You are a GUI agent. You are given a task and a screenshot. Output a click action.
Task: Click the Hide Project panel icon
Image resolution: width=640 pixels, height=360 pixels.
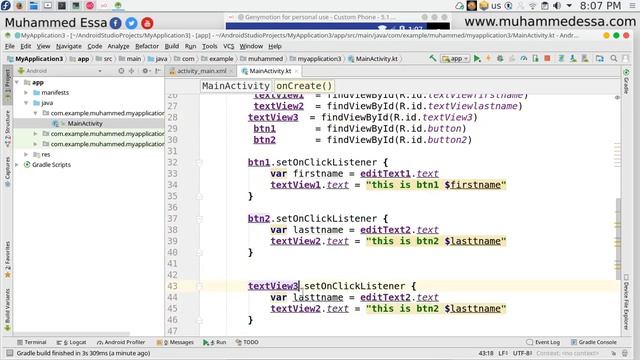[158, 71]
